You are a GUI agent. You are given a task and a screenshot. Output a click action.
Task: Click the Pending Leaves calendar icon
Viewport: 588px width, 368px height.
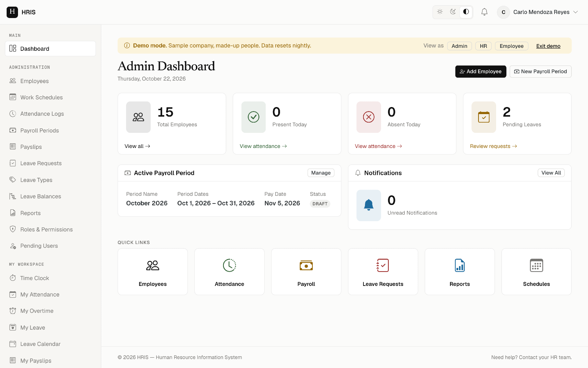pos(484,117)
